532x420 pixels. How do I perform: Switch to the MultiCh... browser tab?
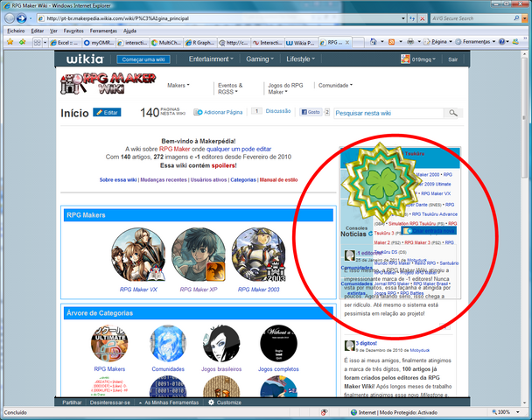166,43
